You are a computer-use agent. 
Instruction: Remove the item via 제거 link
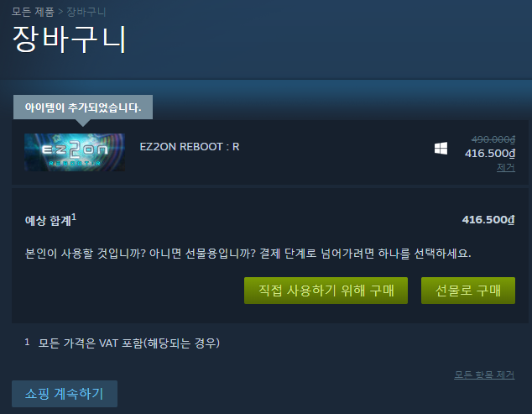click(x=505, y=167)
